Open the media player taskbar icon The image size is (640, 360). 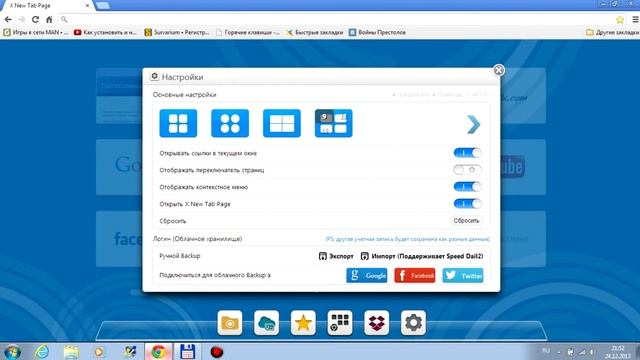click(99, 352)
